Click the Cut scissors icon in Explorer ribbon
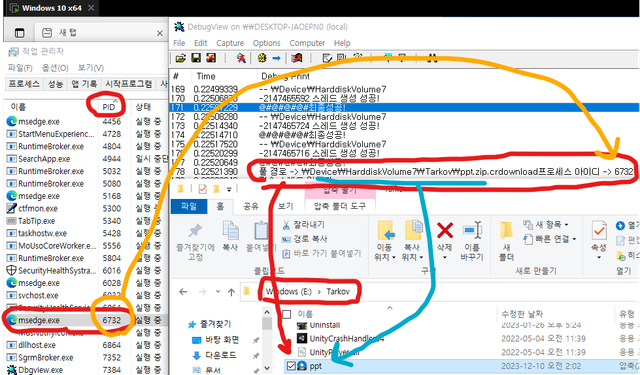 [x=287, y=225]
